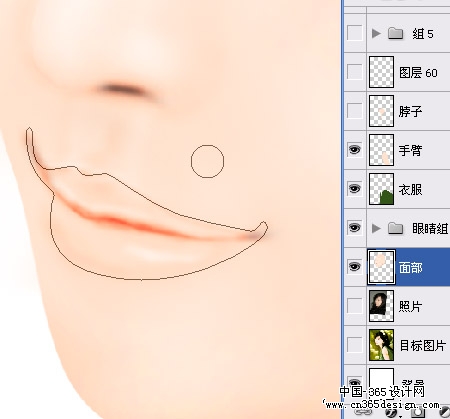Show the 脖子 layer
This screenshot has width=450, height=419.
(x=354, y=111)
